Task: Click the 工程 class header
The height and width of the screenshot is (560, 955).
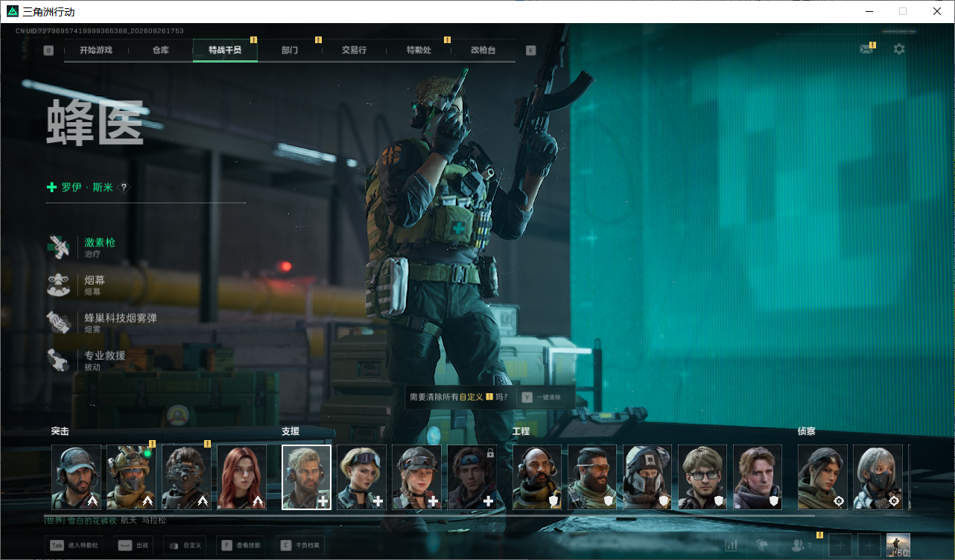Action: [x=521, y=431]
